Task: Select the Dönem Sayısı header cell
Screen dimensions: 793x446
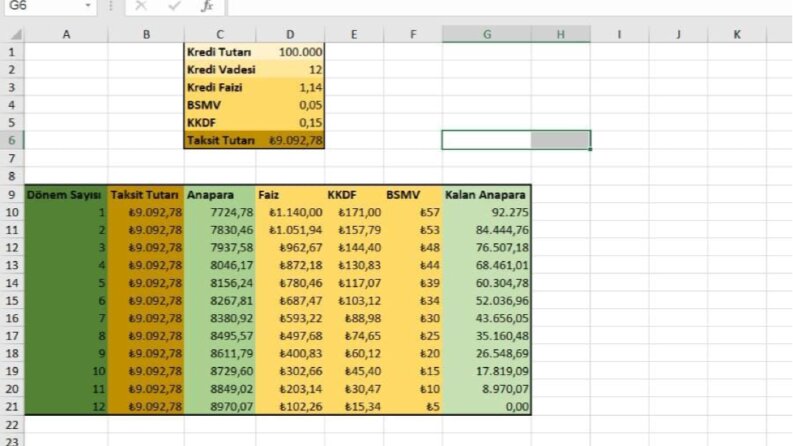Action: pyautogui.click(x=66, y=195)
